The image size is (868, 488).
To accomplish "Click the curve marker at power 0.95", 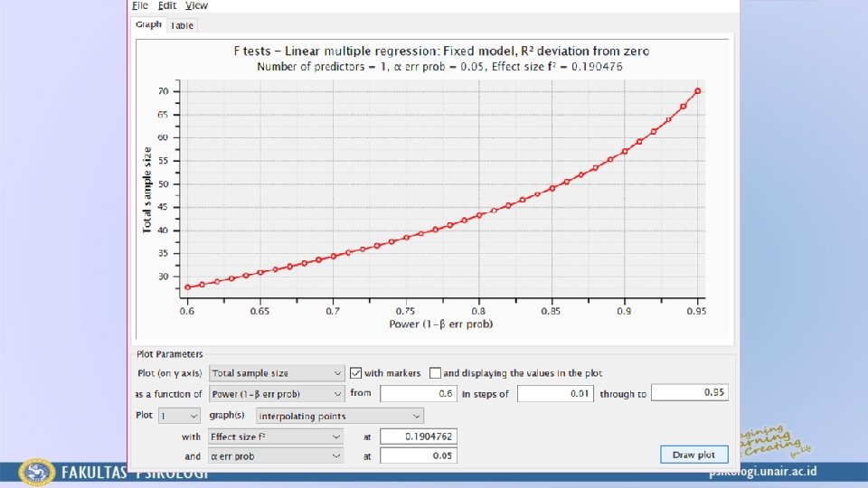I will pyautogui.click(x=697, y=90).
